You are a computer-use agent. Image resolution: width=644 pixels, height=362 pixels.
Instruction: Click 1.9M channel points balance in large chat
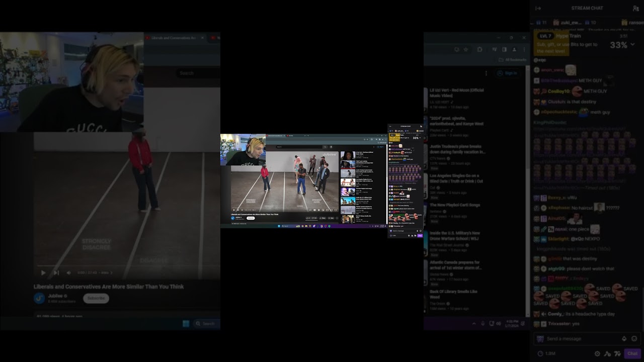[546, 353]
